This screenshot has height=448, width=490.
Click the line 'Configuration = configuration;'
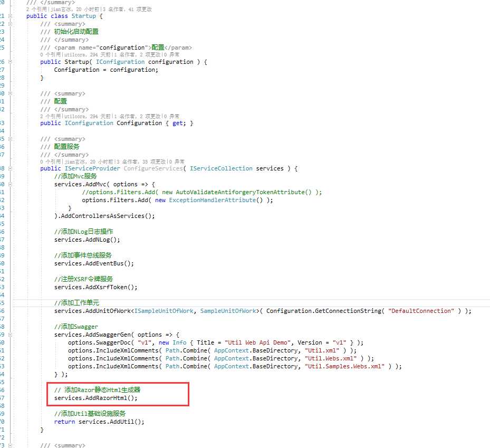[106, 70]
